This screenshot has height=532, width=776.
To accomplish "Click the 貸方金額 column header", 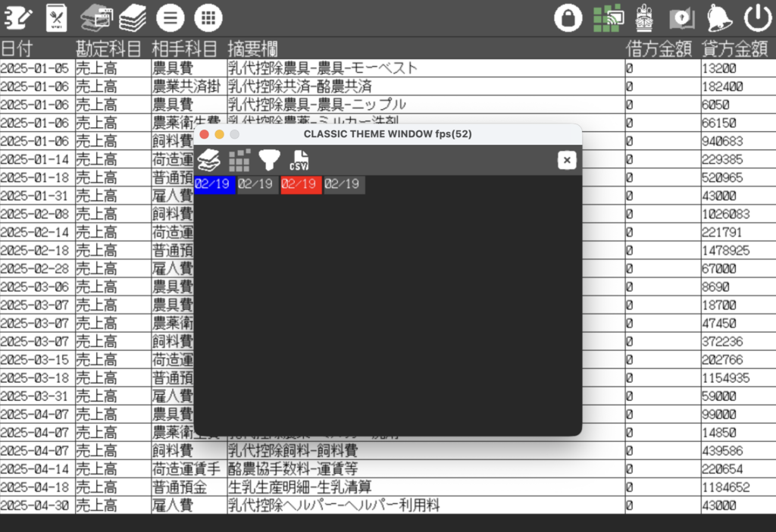I will [734, 49].
